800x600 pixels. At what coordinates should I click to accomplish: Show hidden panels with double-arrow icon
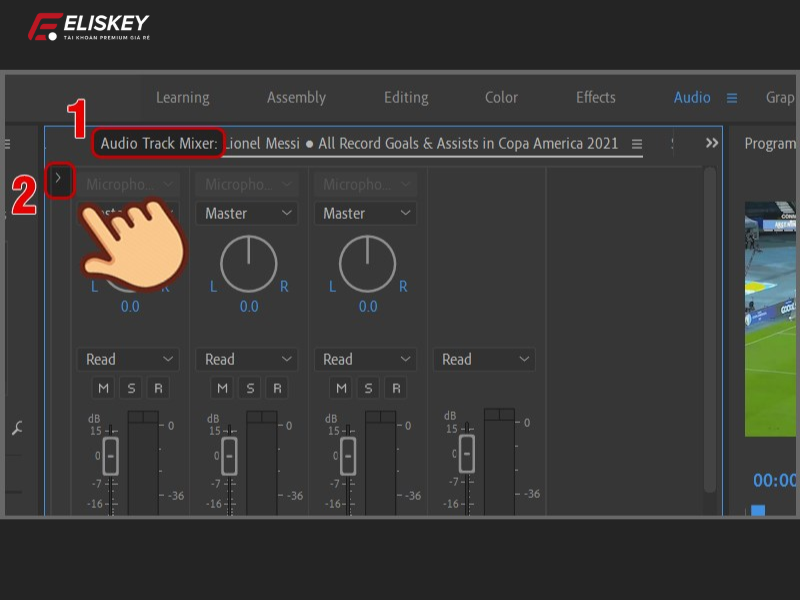pyautogui.click(x=712, y=143)
